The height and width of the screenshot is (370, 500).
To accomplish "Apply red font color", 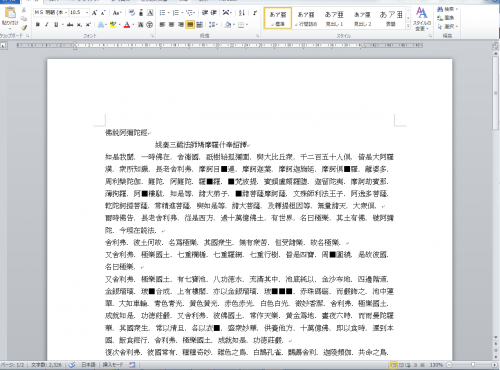I will 127,24.
